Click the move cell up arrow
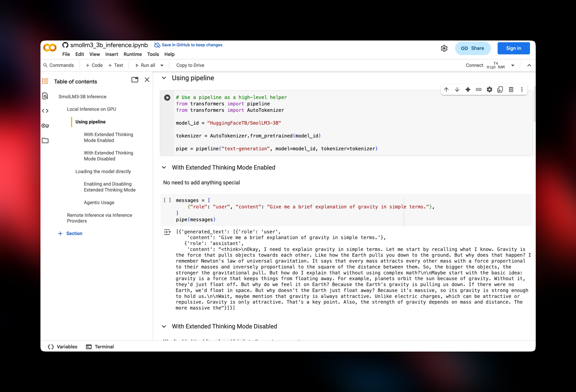 (446, 89)
